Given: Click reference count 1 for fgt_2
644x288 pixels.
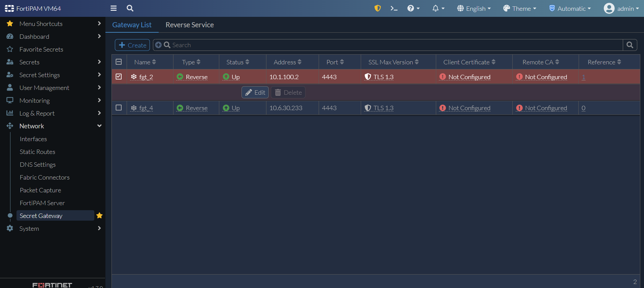Looking at the screenshot, I should click(x=583, y=77).
